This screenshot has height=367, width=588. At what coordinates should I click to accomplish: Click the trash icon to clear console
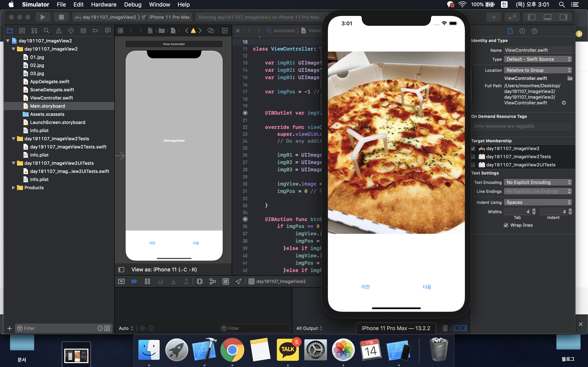point(445,328)
